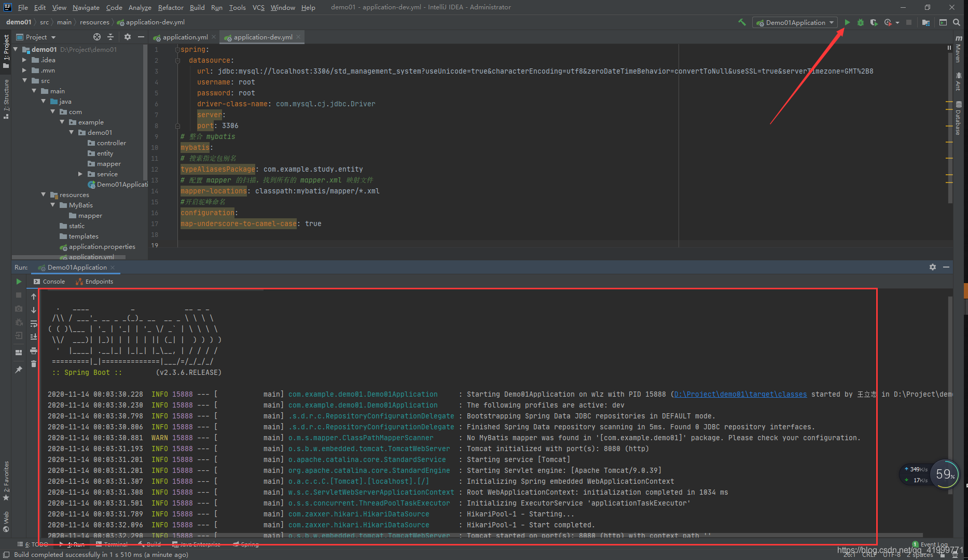Hide the Project tool window
The width and height of the screenshot is (968, 560).
click(141, 37)
